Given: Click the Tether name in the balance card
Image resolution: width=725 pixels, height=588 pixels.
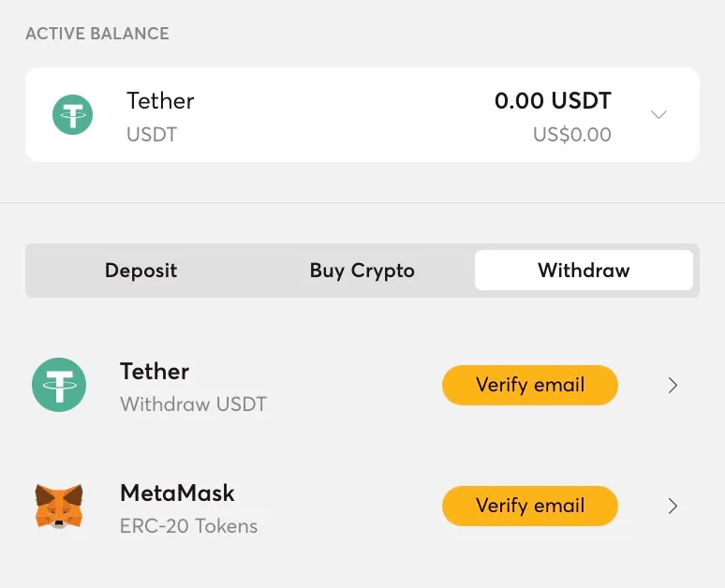Looking at the screenshot, I should click(160, 101).
